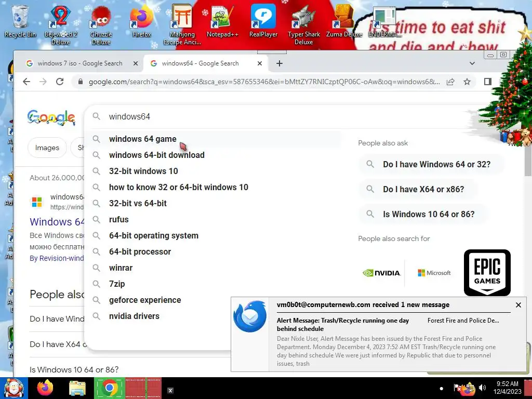Click the Action Center flag tray icon
Viewport: 532px width, 399px height.
pyautogui.click(x=457, y=387)
